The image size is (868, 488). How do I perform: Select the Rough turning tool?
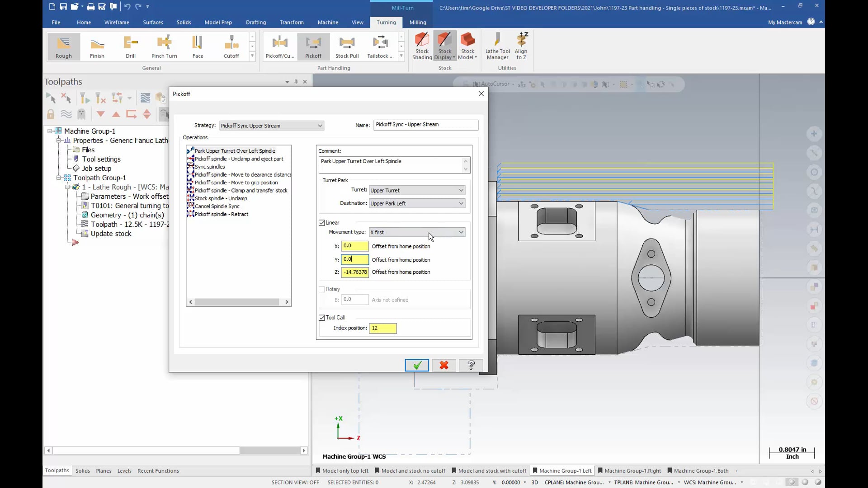(64, 47)
